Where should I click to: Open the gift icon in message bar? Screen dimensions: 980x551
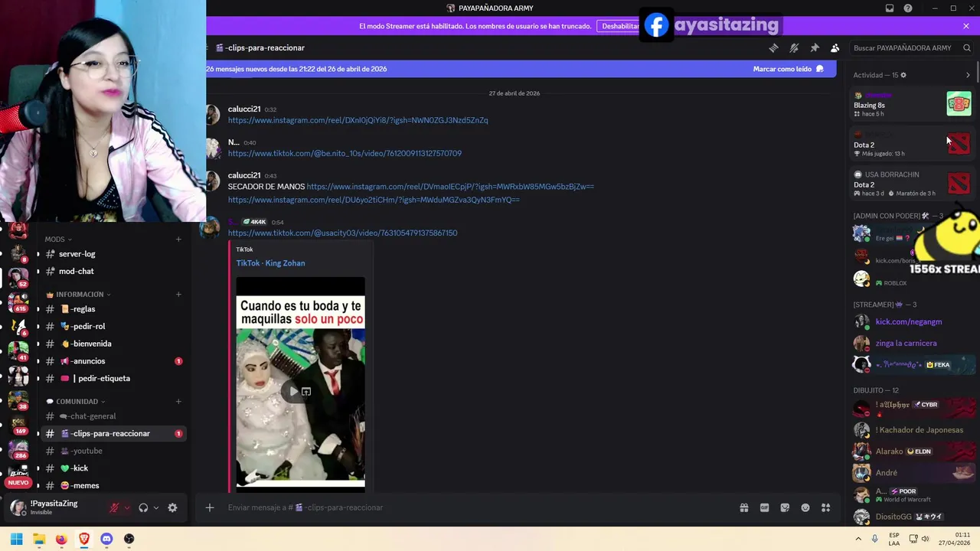743,507
